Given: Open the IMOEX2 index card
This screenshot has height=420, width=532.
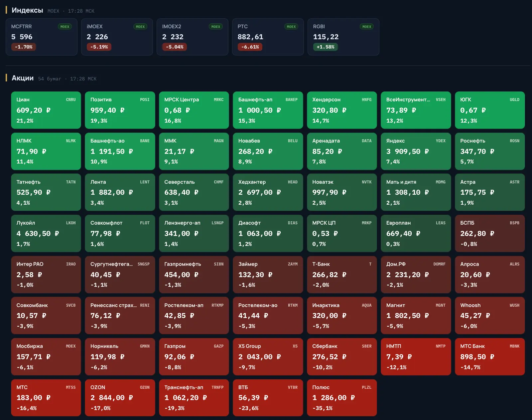Looking at the screenshot, I should pos(193,37).
